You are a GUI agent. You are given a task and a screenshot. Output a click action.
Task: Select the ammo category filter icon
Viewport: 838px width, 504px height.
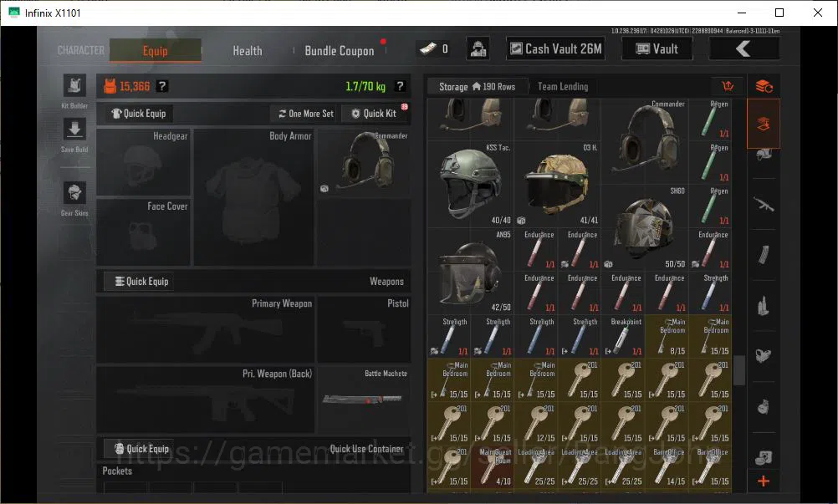764,306
